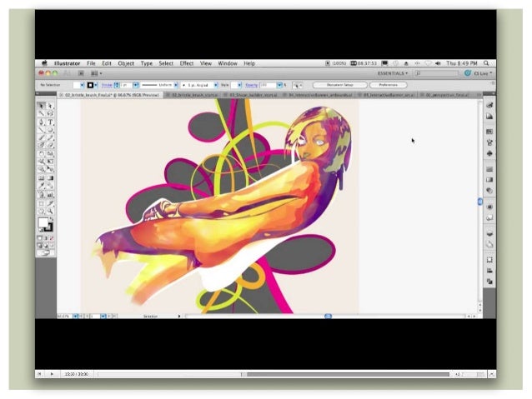This screenshot has height=399, width=532.
Task: Swap fill and stroke colors
Action: (x=51, y=219)
